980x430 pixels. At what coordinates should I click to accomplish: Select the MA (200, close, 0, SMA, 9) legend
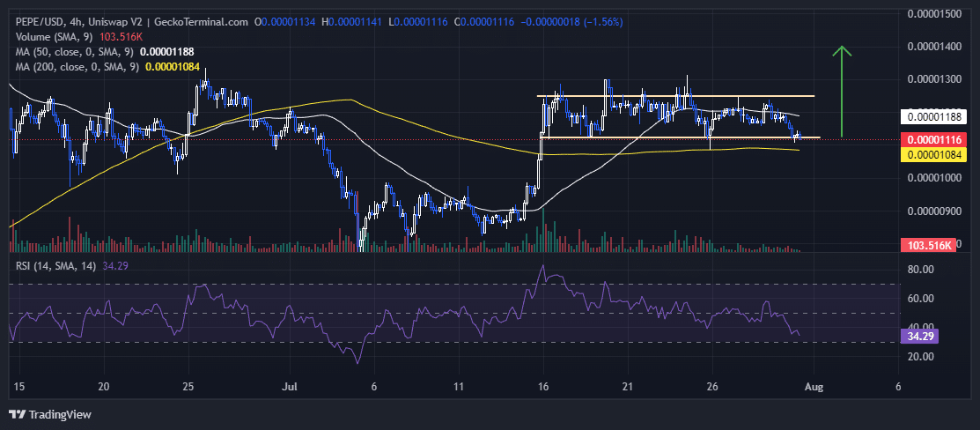point(77,66)
